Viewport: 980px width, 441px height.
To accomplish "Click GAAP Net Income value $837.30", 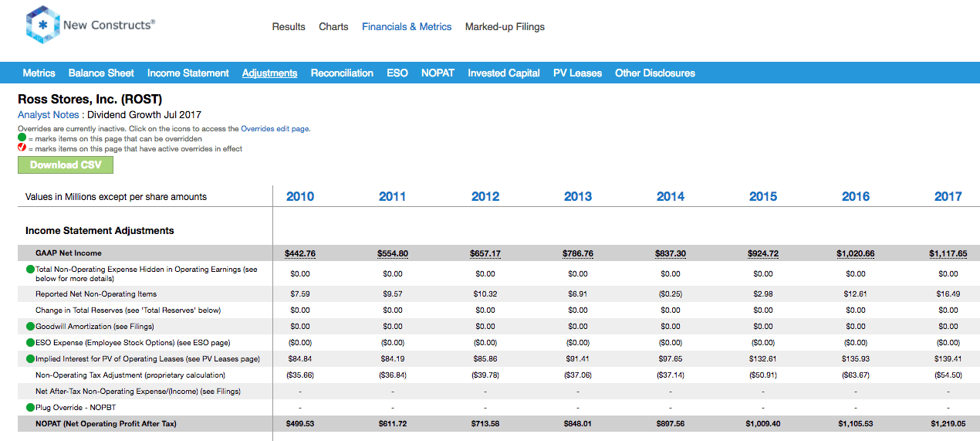I will 671,253.
